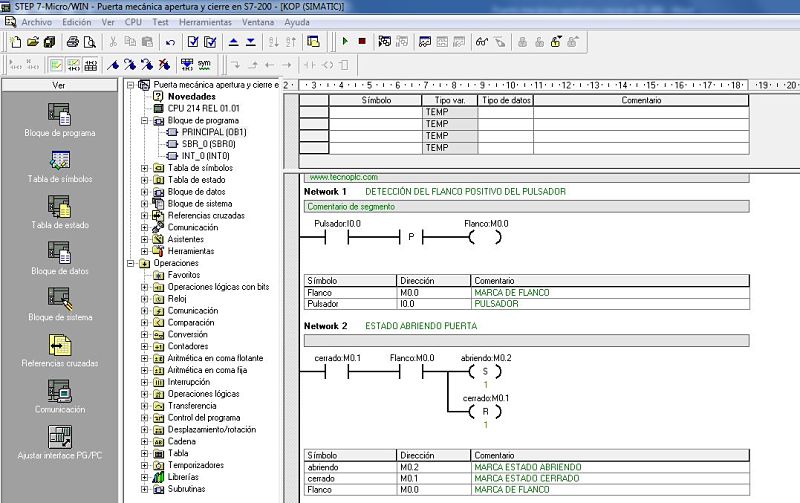Image resolution: width=800 pixels, height=503 pixels.
Task: Open Novedades in project tree
Action: click(192, 96)
